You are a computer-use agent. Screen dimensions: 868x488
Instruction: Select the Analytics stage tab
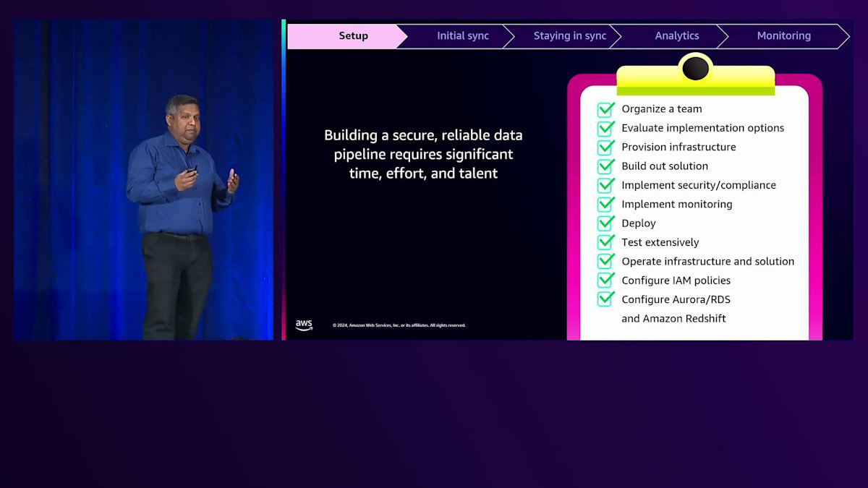tap(677, 36)
